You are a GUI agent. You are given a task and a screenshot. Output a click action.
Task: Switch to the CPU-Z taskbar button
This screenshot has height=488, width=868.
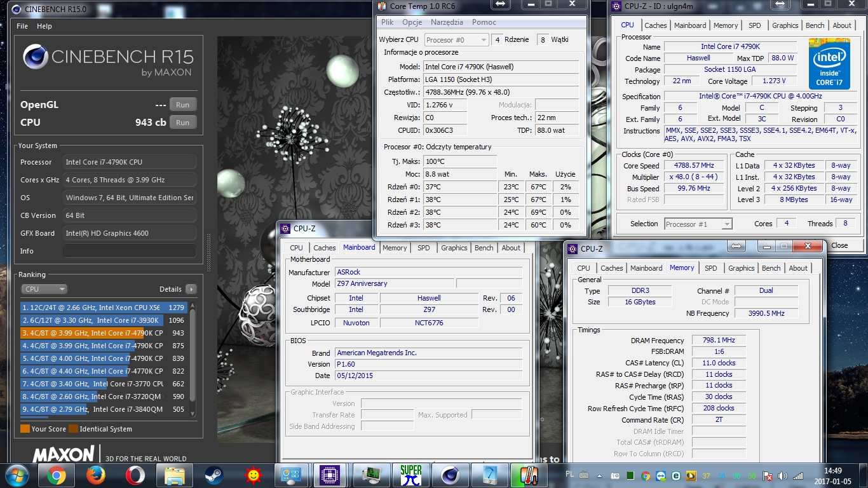330,475
